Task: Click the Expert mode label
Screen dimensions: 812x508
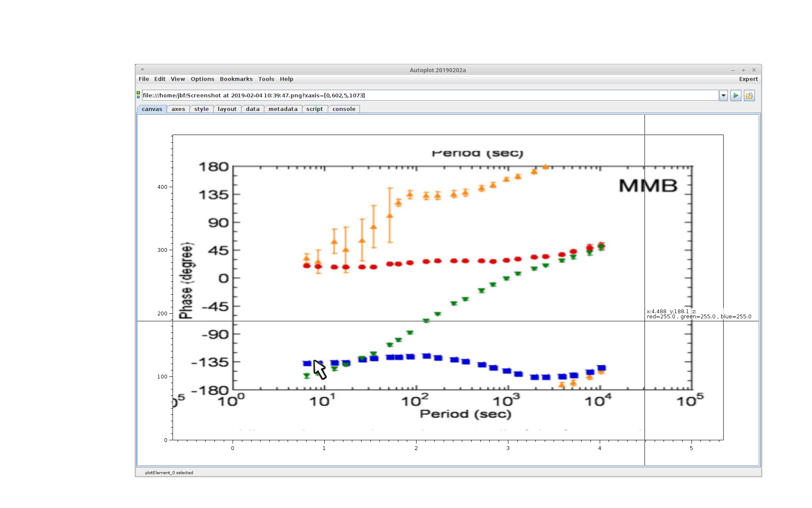Action: pyautogui.click(x=748, y=79)
